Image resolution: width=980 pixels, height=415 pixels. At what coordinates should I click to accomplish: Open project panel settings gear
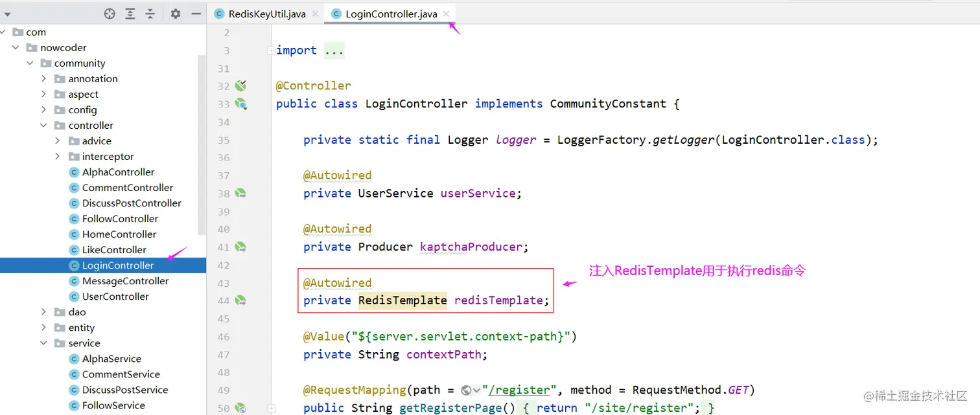point(176,14)
